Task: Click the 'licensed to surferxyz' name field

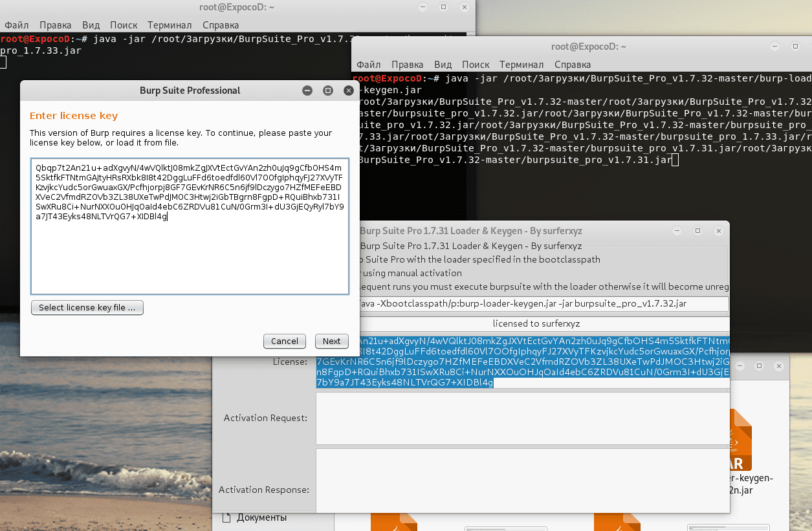Action: (x=522, y=323)
